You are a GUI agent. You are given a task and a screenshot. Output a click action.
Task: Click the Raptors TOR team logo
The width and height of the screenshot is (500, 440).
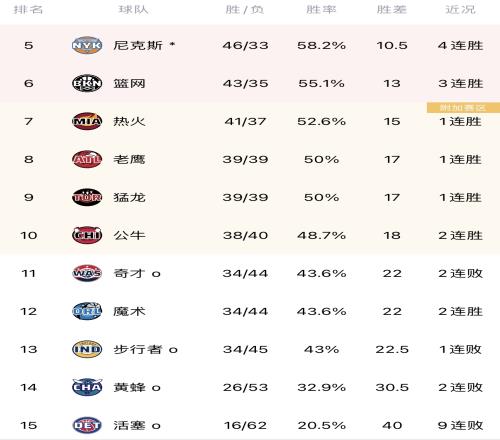[x=87, y=197]
